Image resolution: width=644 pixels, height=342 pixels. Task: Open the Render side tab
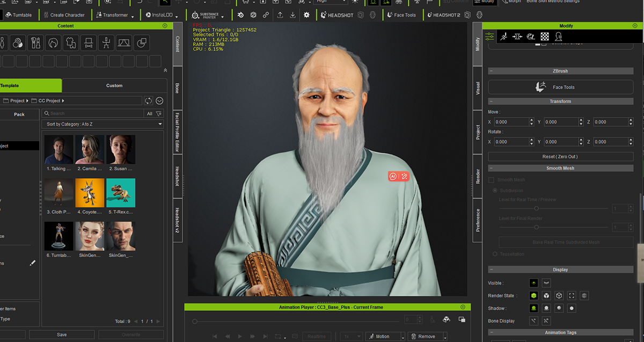(478, 177)
